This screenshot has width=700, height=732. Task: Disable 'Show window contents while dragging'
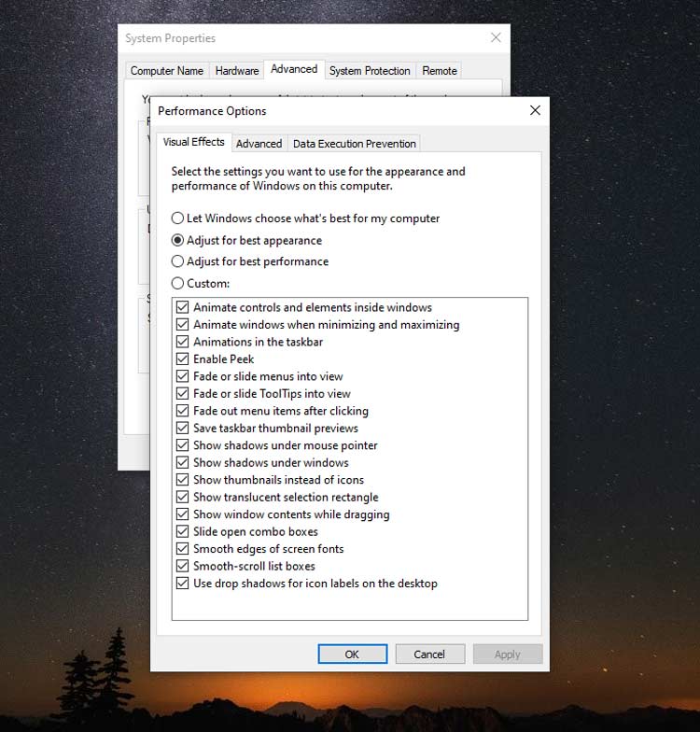183,514
